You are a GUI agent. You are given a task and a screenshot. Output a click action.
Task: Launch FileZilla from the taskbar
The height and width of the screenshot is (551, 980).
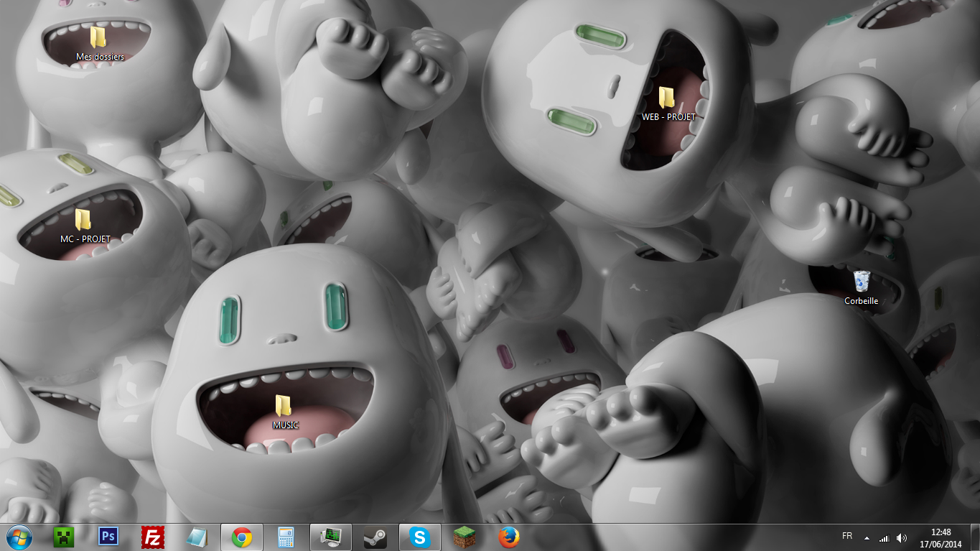(152, 537)
